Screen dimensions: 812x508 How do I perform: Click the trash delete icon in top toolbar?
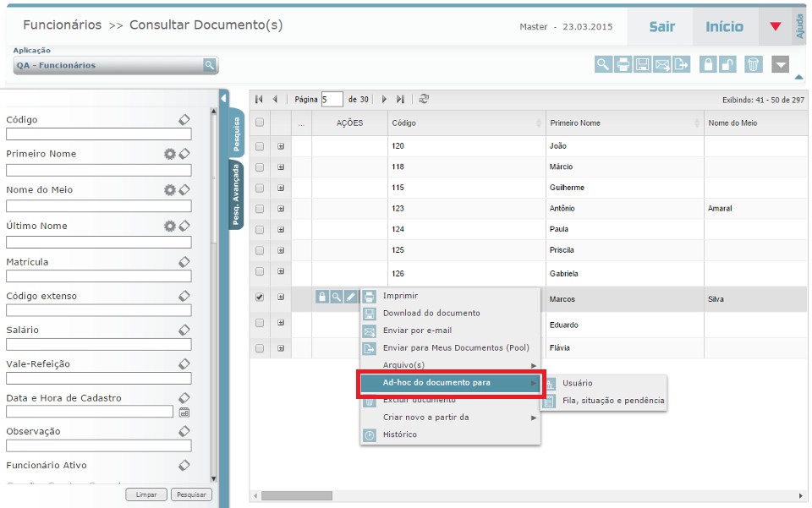pos(754,64)
